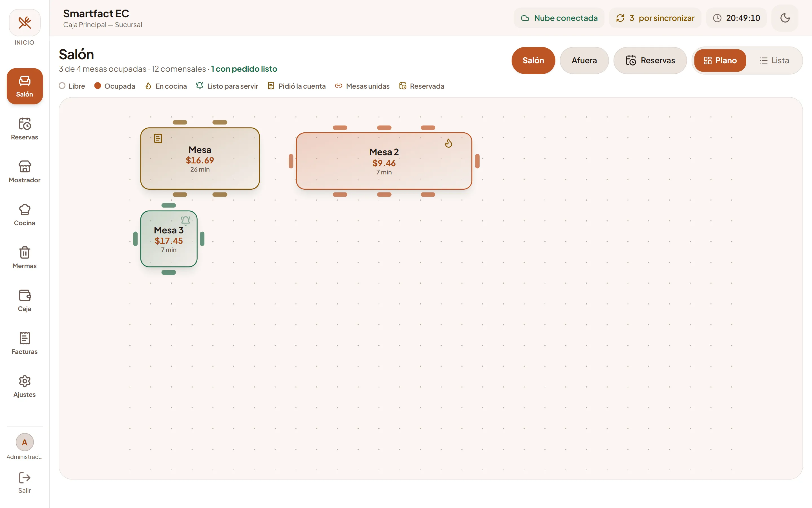Screen dimensions: 812x508
Task: Open table Mesa with $16.69
Action: (200, 158)
